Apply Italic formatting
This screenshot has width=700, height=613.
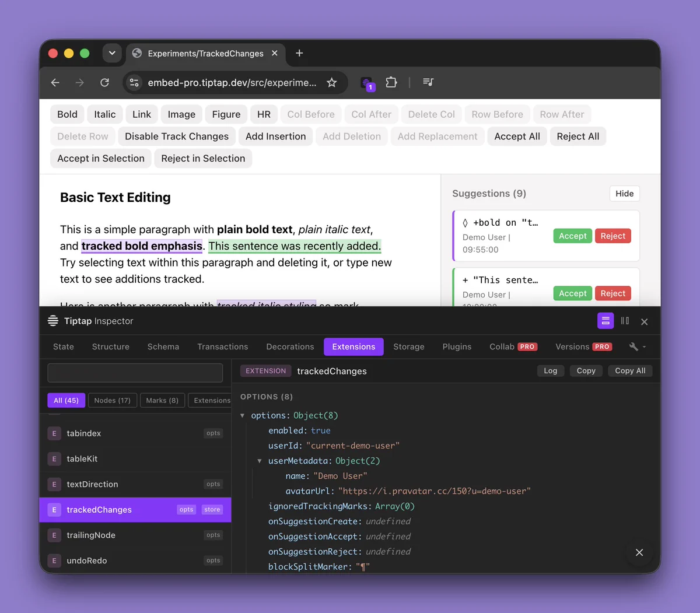pos(105,114)
